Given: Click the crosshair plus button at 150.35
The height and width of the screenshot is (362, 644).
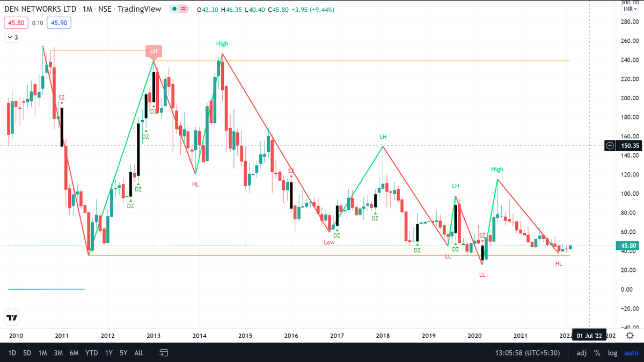Looking at the screenshot, I should tap(610, 145).
